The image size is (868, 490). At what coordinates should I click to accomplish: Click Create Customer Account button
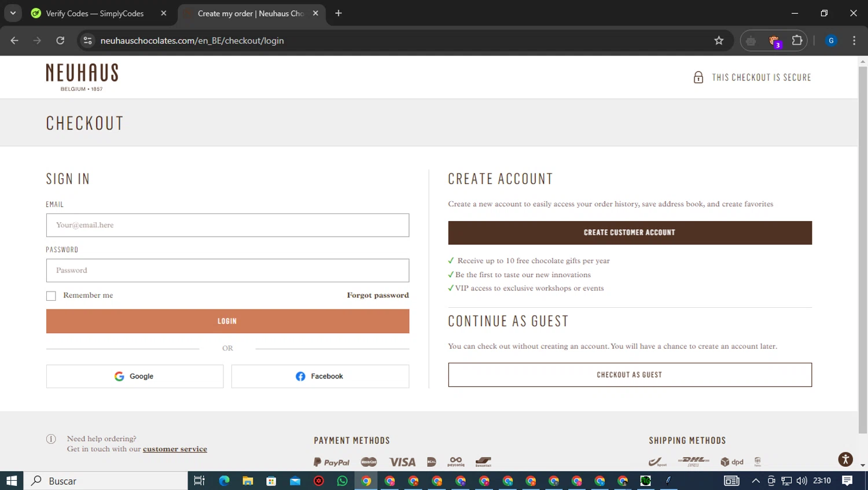(630, 233)
